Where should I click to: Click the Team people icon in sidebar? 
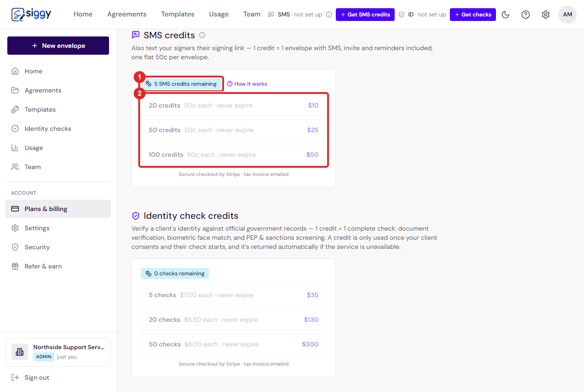(x=15, y=167)
